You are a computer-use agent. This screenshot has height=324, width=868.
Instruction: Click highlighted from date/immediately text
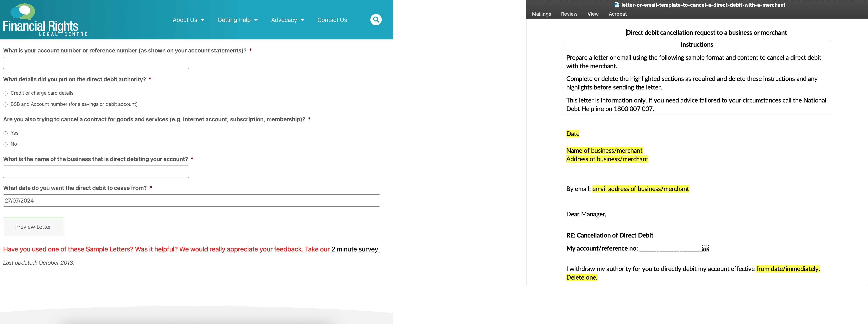click(788, 269)
